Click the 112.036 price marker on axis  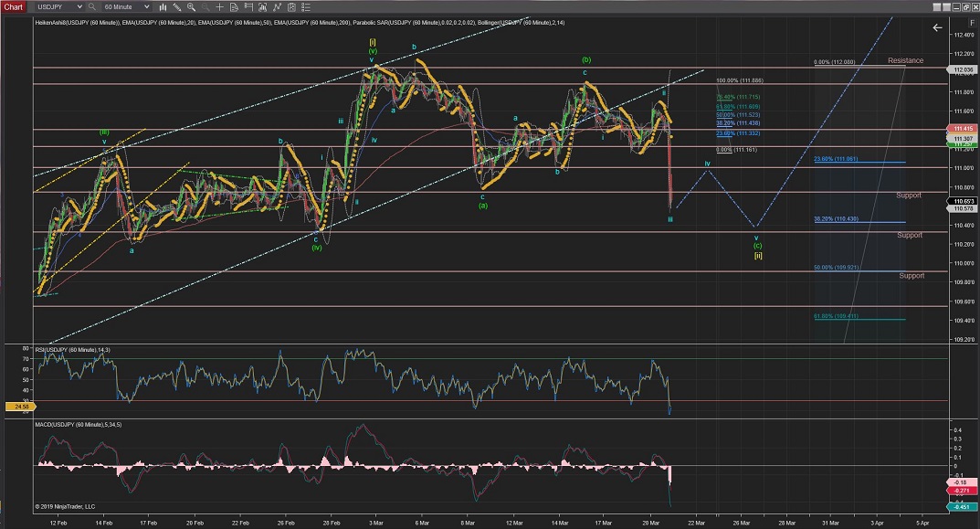pyautogui.click(x=964, y=69)
